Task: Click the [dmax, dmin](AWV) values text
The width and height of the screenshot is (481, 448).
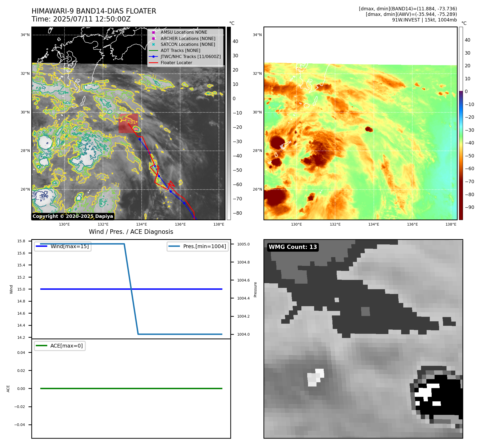Action: 411,14
